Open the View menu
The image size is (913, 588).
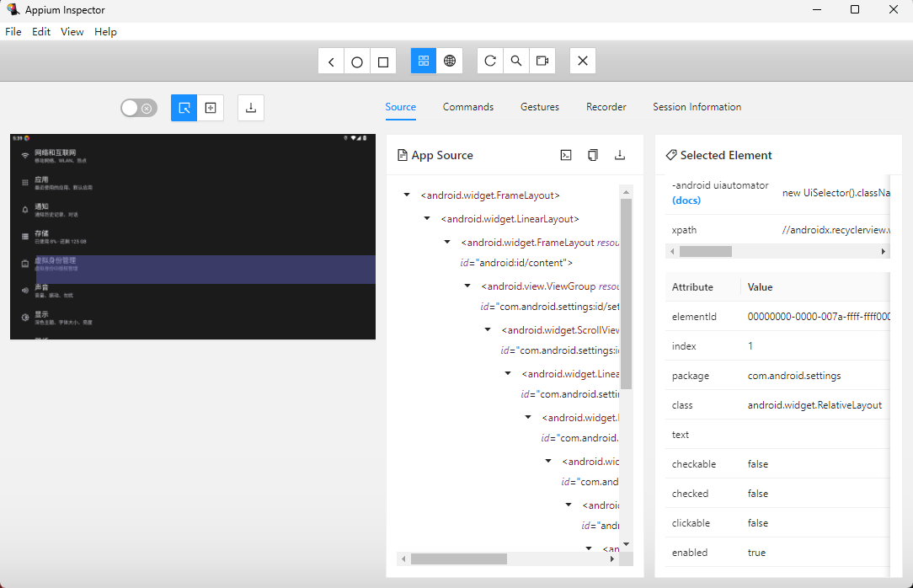click(72, 31)
